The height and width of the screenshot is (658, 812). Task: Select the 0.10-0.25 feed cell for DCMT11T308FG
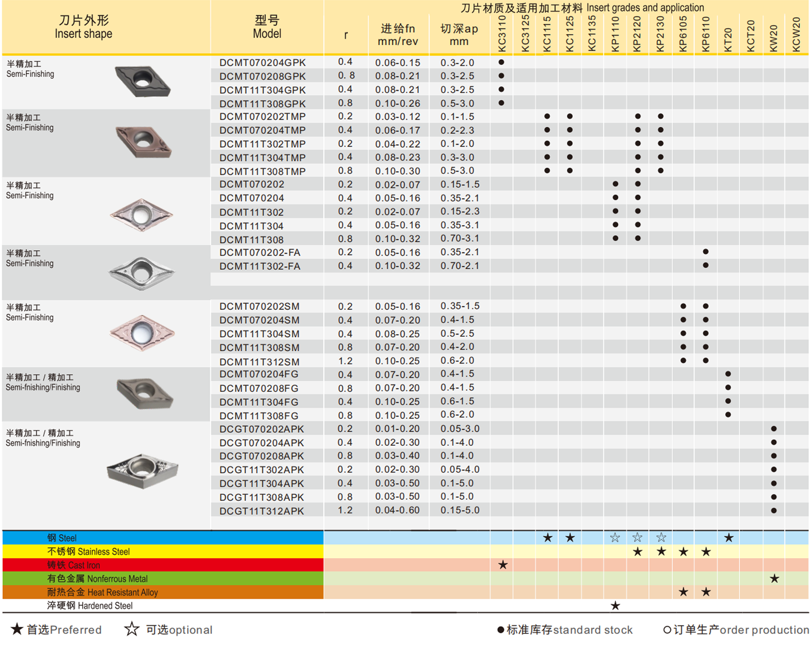[x=398, y=415]
